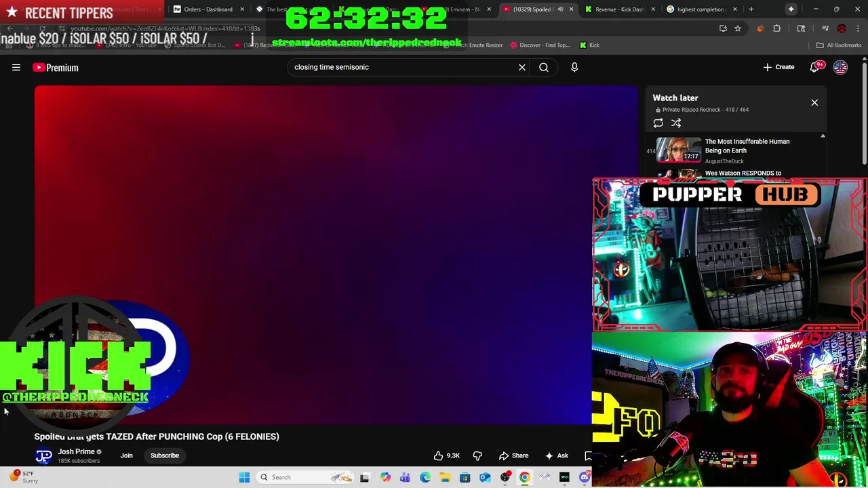868x488 pixels.
Task: Join the Josh Prime channel membership
Action: tap(127, 455)
